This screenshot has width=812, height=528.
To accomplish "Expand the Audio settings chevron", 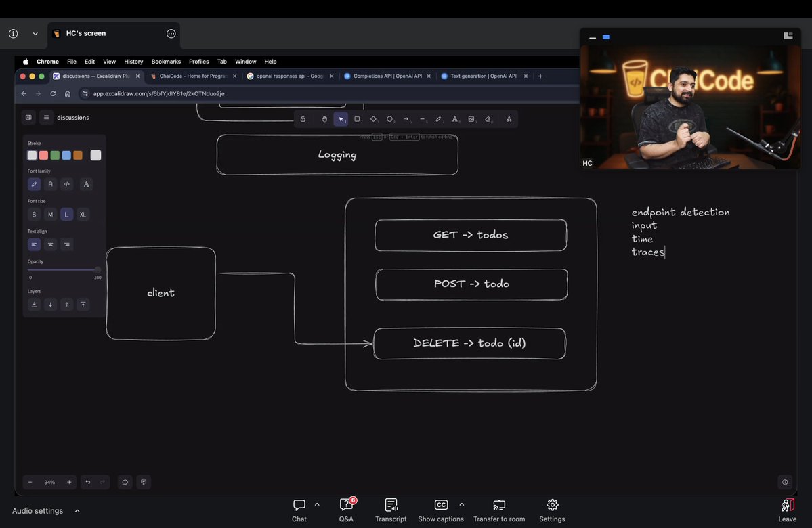I will tap(77, 511).
